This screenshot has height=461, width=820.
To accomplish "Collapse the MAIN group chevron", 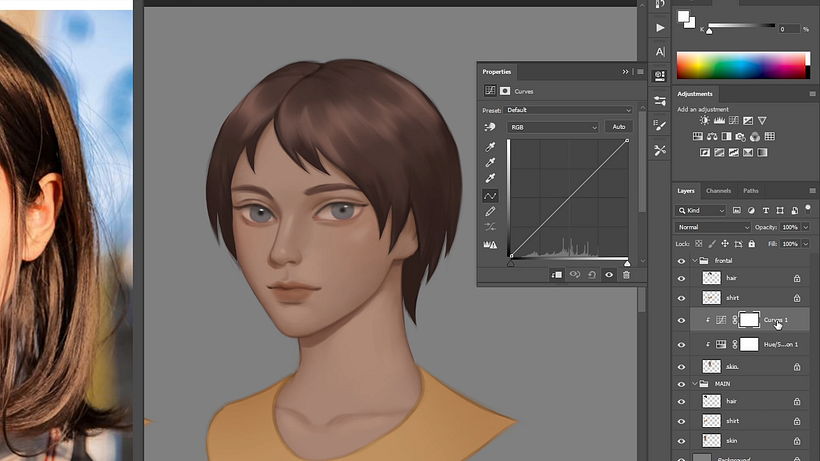I will pos(695,384).
